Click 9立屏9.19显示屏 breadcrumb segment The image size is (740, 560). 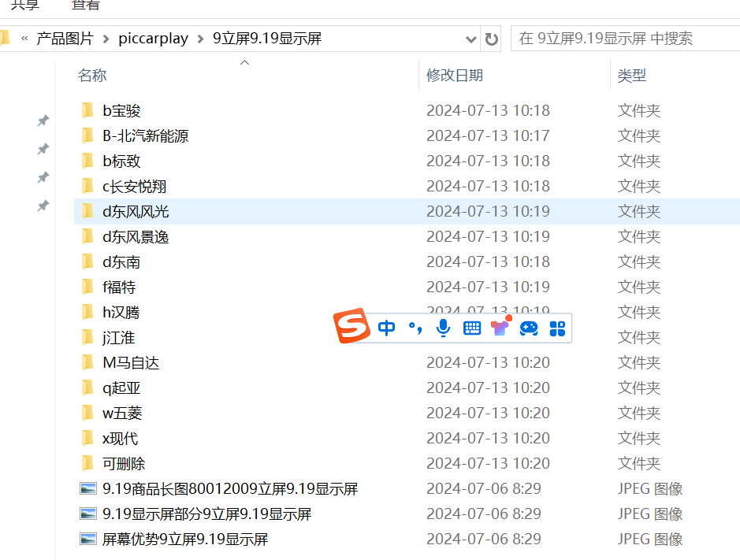[267, 39]
